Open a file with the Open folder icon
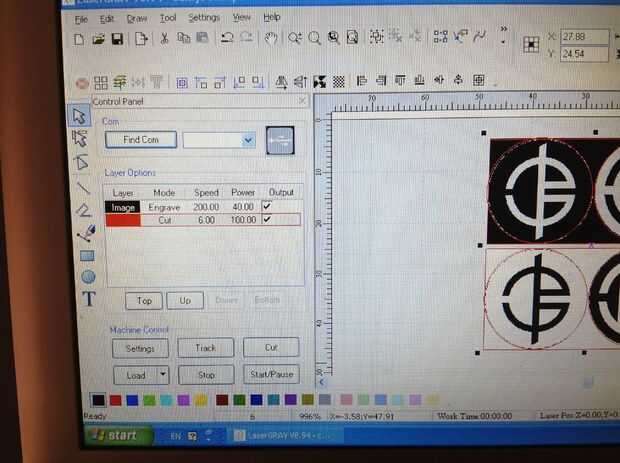This screenshot has width=620, height=463. tap(98, 39)
